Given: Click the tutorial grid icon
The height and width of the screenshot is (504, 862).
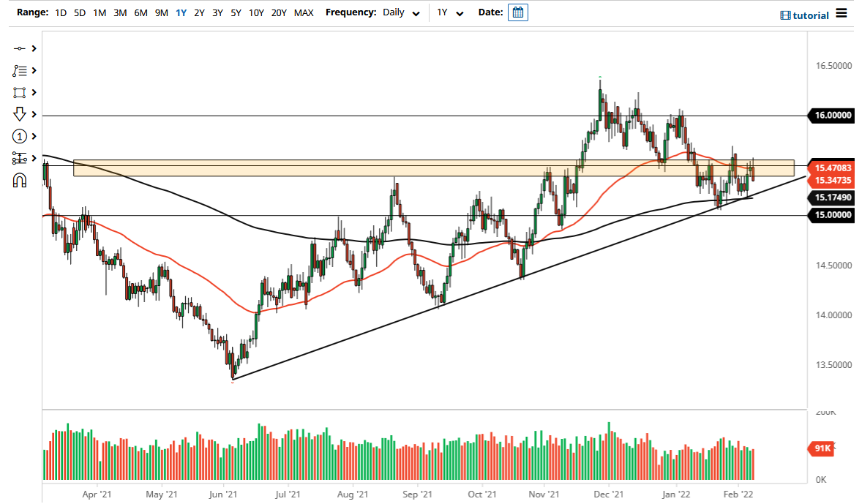Looking at the screenshot, I should pos(785,15).
